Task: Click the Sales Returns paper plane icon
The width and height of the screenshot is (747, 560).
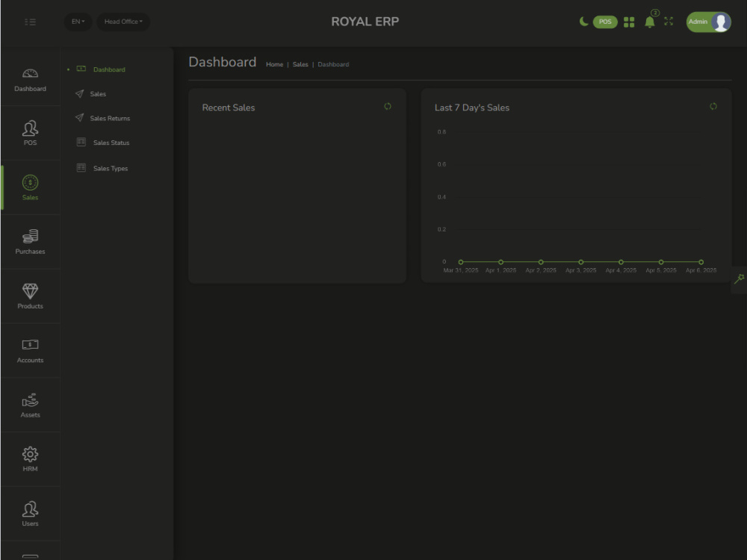Action: [80, 118]
